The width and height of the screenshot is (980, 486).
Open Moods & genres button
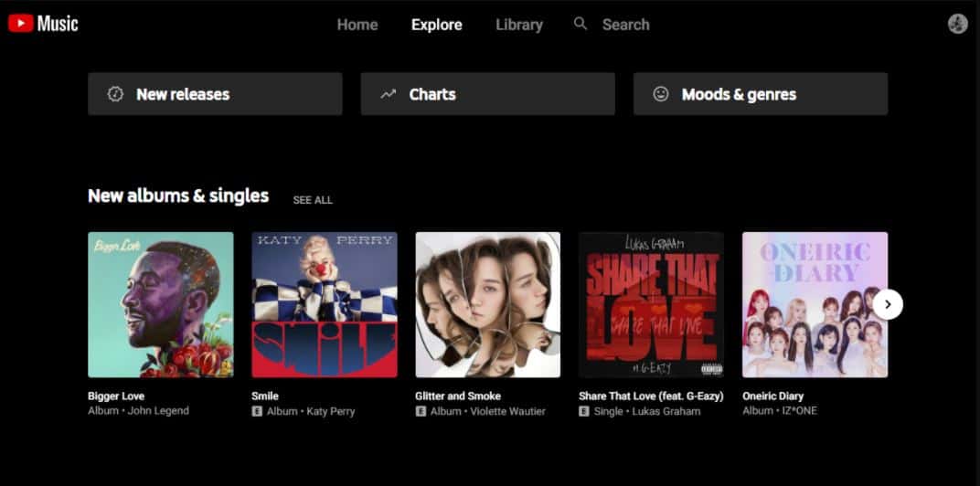click(x=761, y=94)
